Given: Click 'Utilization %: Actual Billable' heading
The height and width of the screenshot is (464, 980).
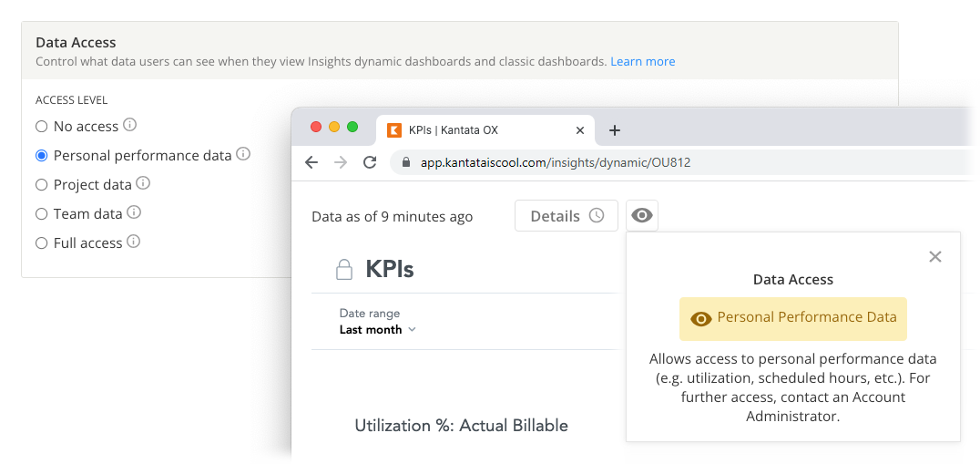Looking at the screenshot, I should (461, 426).
